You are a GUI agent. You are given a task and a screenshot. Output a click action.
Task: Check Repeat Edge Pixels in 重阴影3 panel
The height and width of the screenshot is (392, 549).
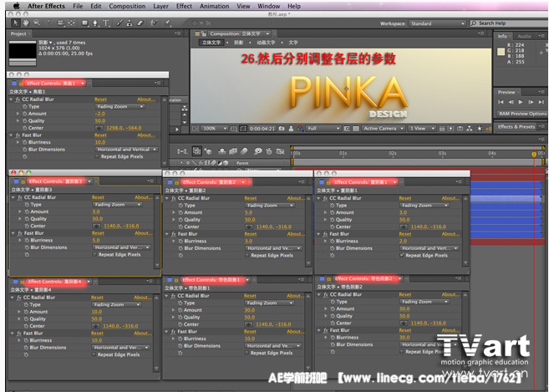point(94,255)
